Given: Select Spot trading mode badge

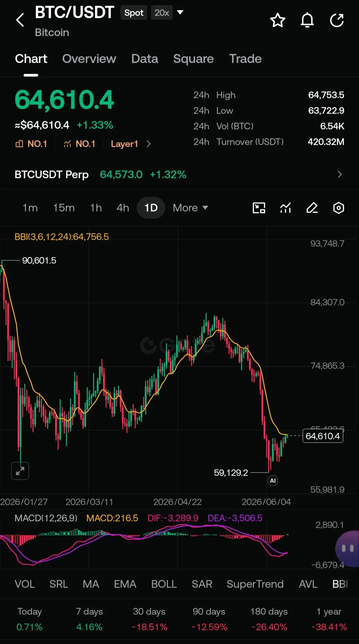Looking at the screenshot, I should pos(134,13).
